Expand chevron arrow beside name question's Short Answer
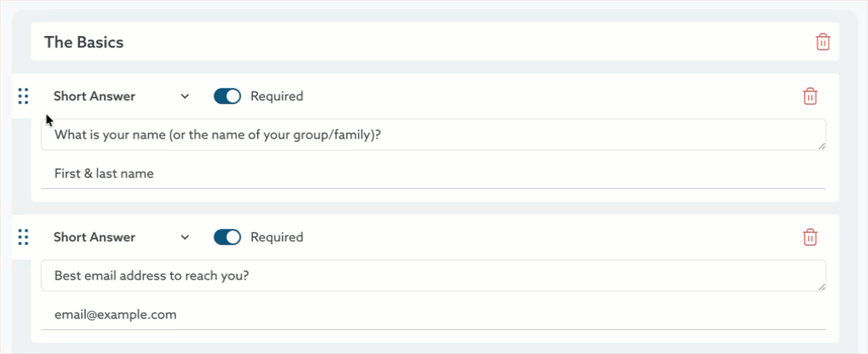 [x=185, y=96]
